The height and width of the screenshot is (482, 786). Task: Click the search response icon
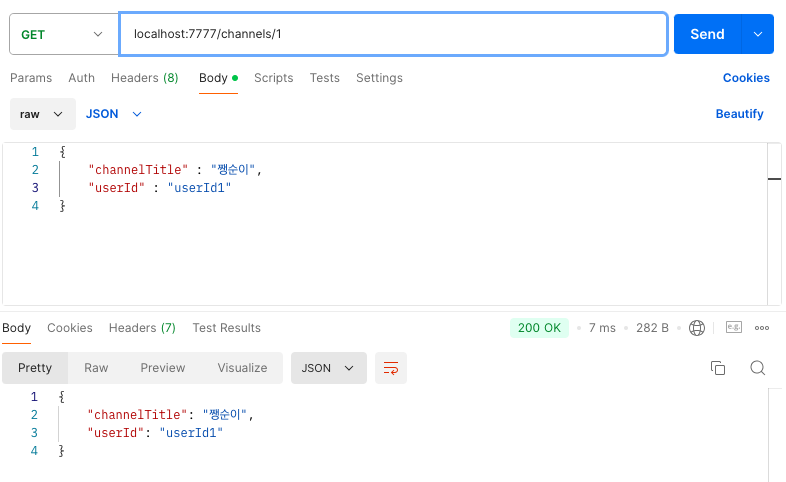(x=757, y=368)
